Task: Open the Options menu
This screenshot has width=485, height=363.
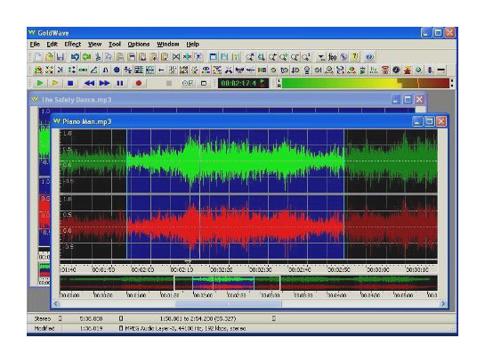Action: click(138, 44)
